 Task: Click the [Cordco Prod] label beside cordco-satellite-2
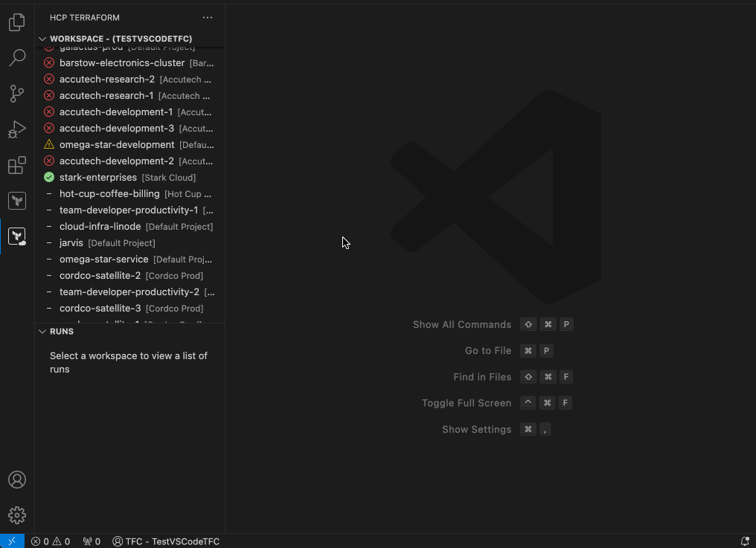[x=174, y=276]
